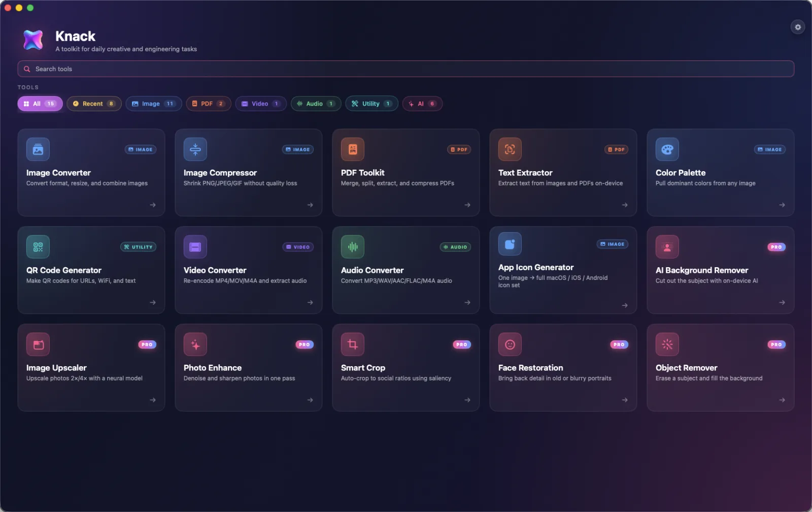Viewport: 812px width, 512px height.
Task: Click the PRO badge on Photo Enhance
Action: [304, 344]
